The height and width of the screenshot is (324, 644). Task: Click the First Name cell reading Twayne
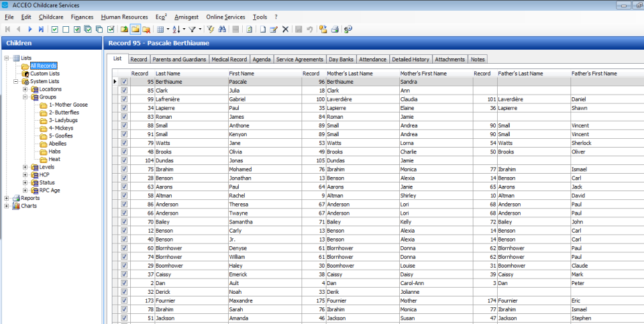[264, 213]
